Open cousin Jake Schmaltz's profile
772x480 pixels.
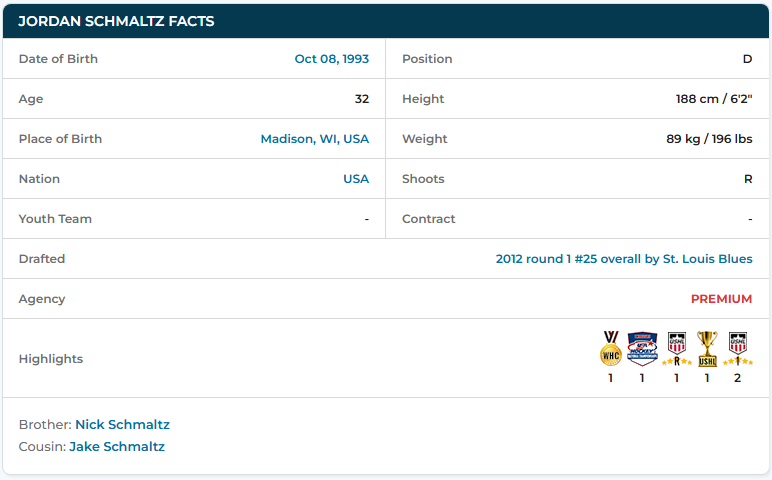(x=117, y=447)
